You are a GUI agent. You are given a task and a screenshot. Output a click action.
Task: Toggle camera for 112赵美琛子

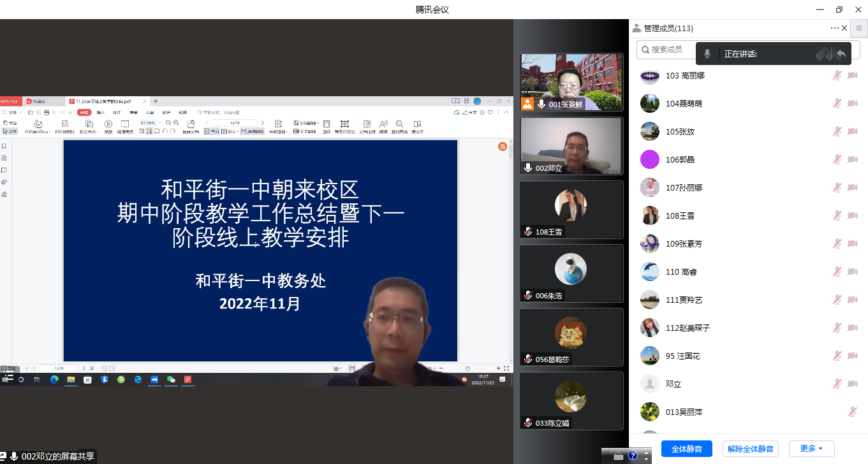point(852,328)
